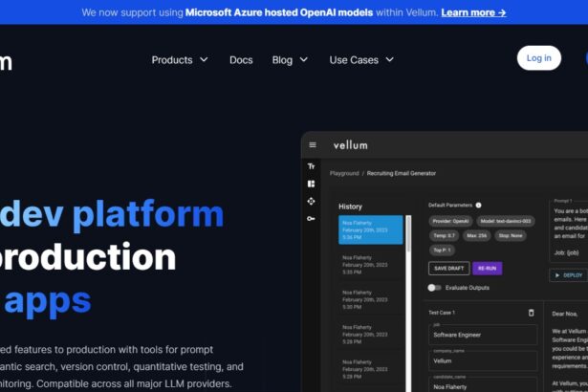This screenshot has height=392, width=588.
Task: Click Recruiting Email Generator breadcrumb
Action: 402,173
